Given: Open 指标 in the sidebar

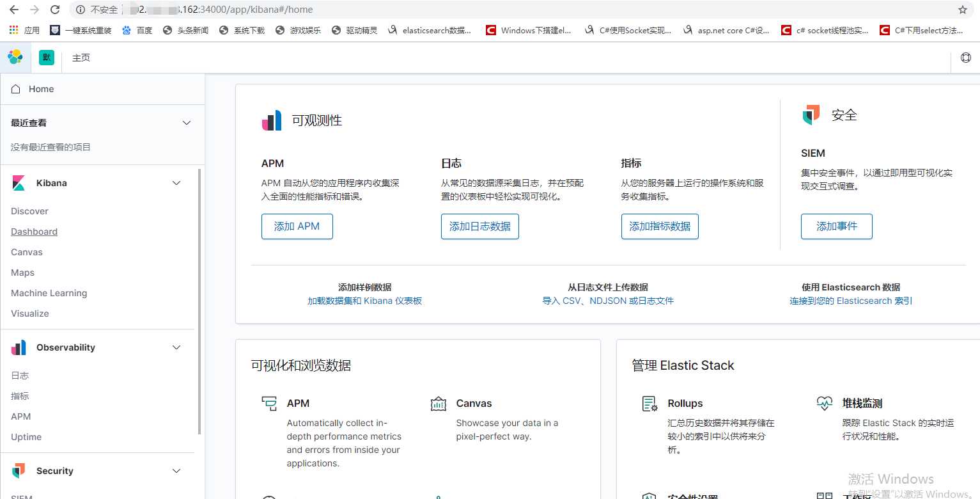Looking at the screenshot, I should [x=20, y=396].
